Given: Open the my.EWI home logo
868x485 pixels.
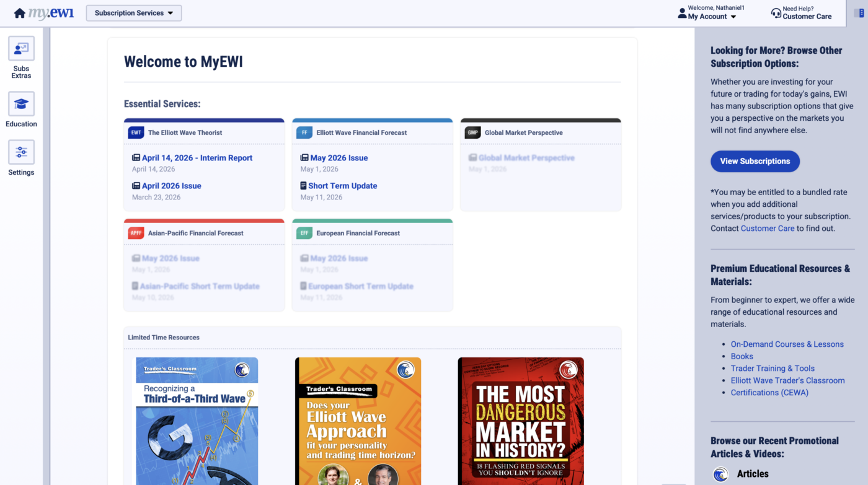Looking at the screenshot, I should [x=43, y=13].
